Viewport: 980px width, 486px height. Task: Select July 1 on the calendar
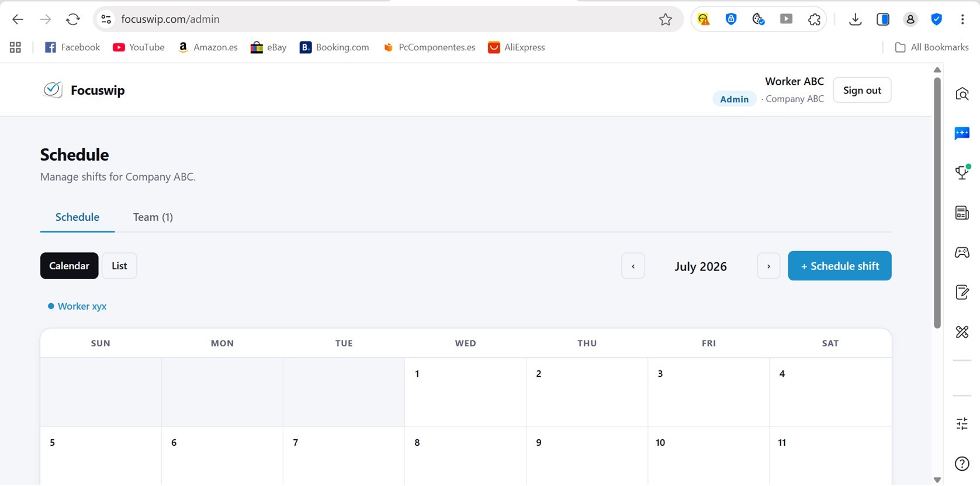pyautogui.click(x=465, y=392)
